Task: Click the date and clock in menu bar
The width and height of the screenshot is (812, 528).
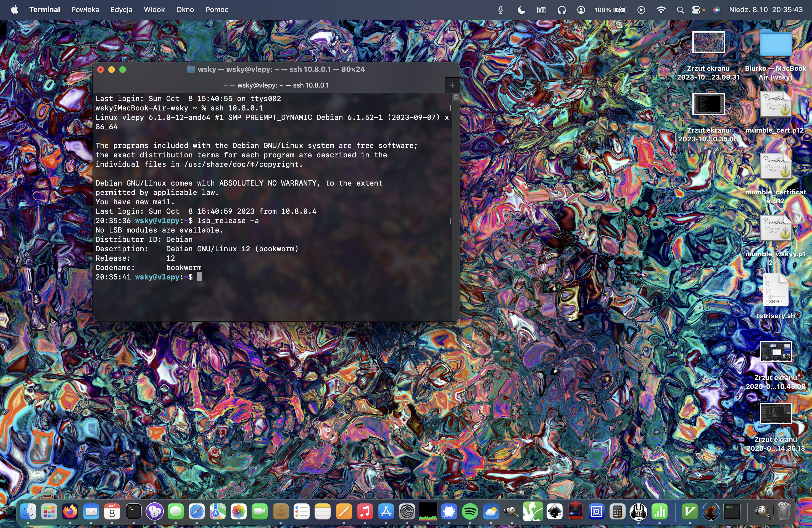Action: [766, 10]
